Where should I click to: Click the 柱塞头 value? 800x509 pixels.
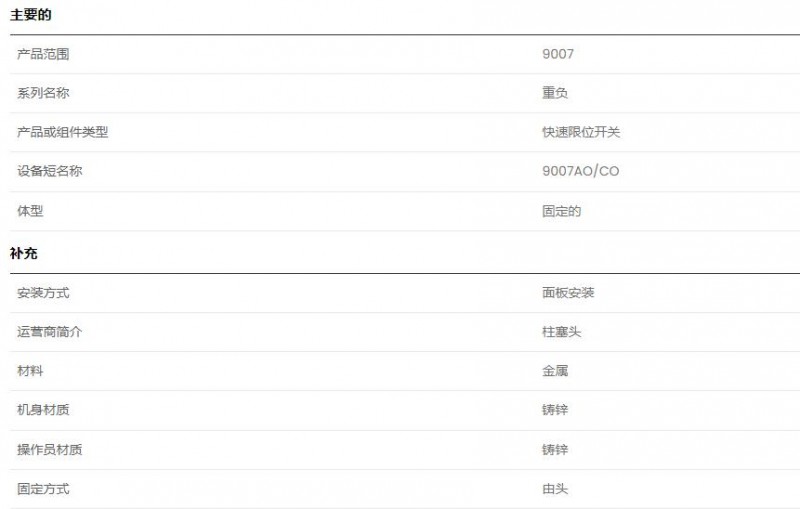(x=561, y=332)
